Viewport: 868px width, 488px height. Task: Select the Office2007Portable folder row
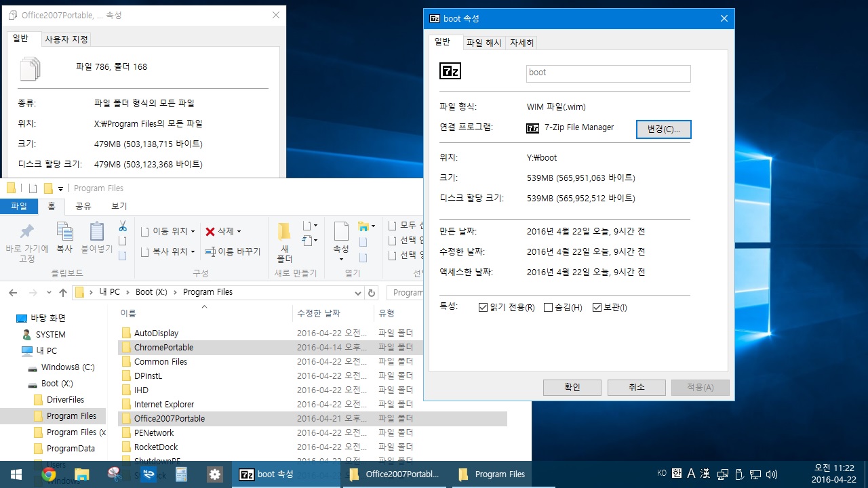pyautogui.click(x=312, y=419)
